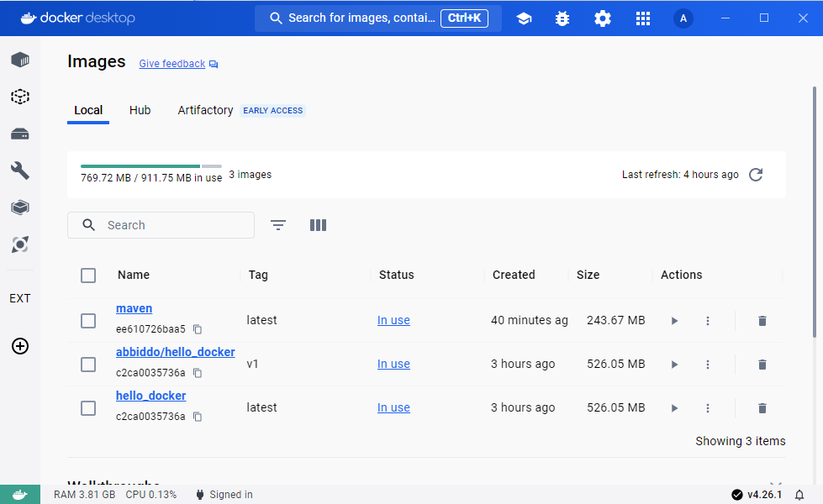Viewport: 823px width, 504px height.
Task: Run the hello_docker latest image
Action: pyautogui.click(x=674, y=408)
